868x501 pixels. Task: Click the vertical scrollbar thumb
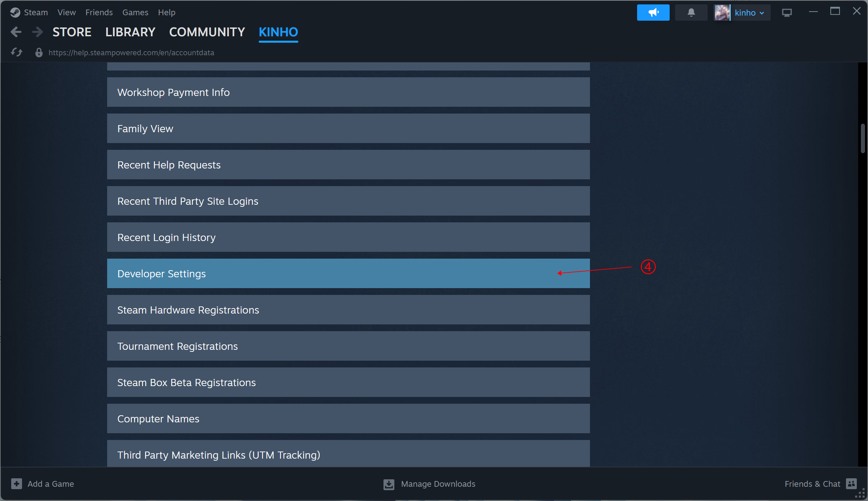pyautogui.click(x=863, y=139)
